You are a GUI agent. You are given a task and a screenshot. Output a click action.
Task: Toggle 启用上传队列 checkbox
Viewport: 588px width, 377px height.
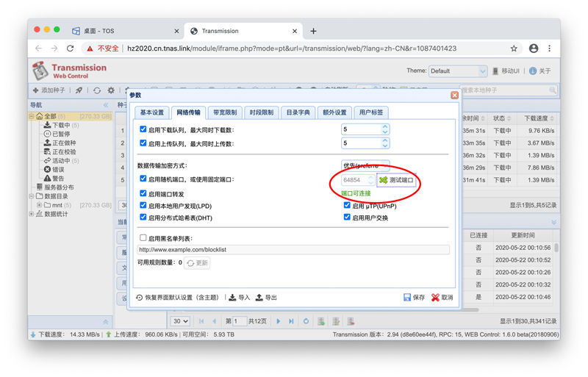pos(143,143)
